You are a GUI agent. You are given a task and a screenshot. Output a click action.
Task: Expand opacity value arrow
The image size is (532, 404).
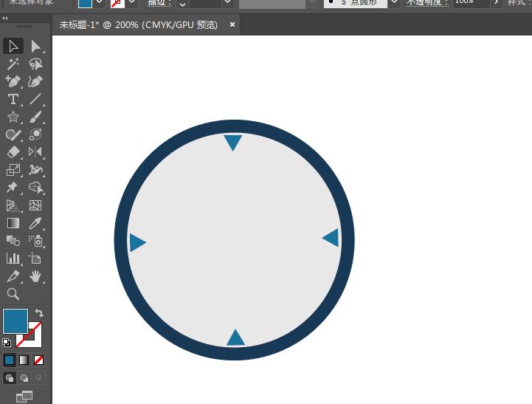click(497, 3)
